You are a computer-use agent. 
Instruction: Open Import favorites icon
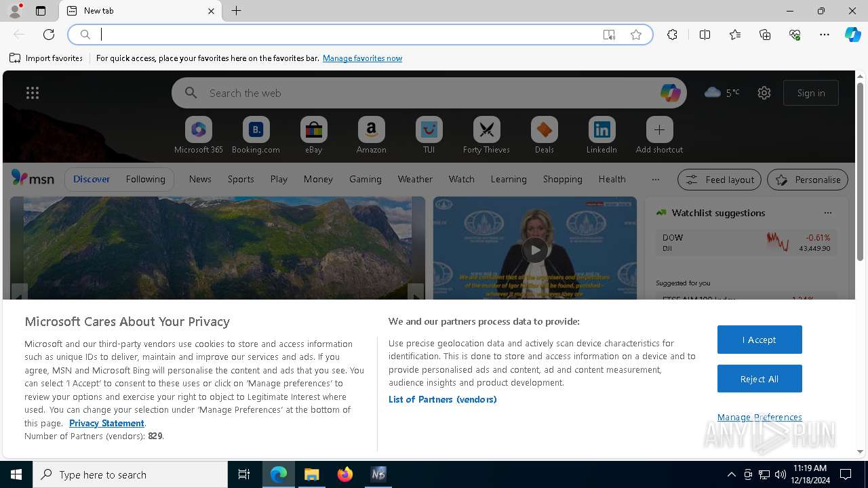click(x=15, y=58)
